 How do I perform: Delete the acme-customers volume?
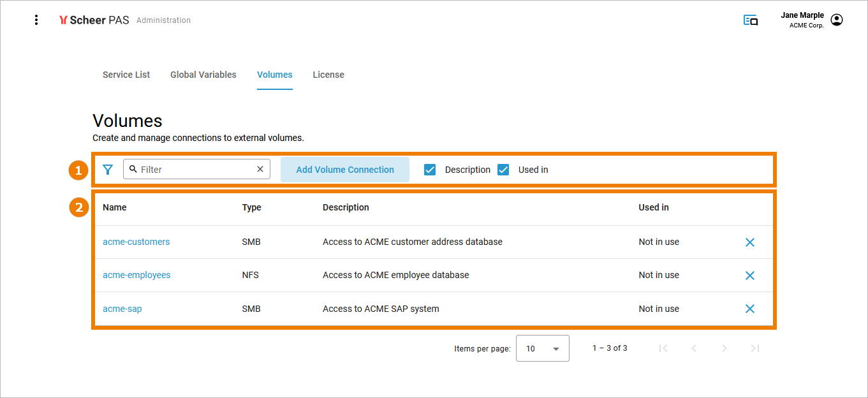click(750, 242)
